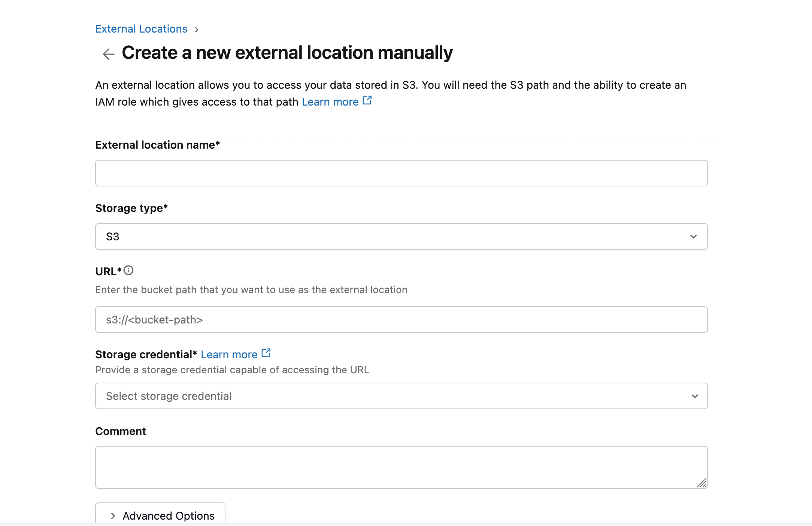Open the Storage type dropdown showing S3
Viewport: 812px width, 526px height.
(401, 236)
